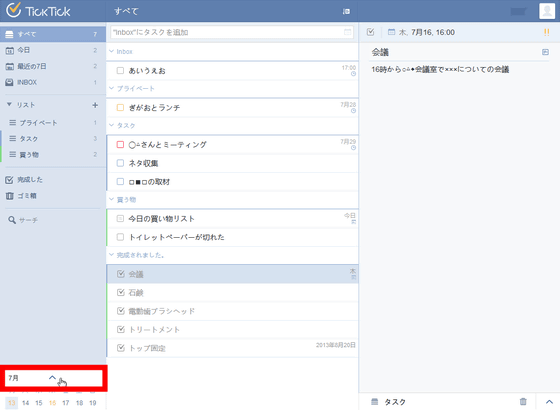
Task: Click the add task to Inbox field
Action: pyautogui.click(x=232, y=32)
